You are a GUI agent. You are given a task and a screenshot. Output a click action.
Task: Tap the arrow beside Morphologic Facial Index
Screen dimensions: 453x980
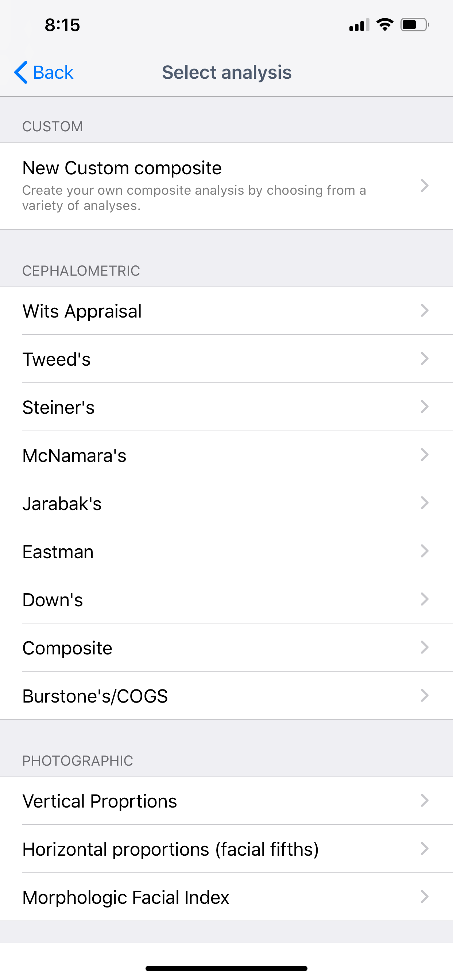[425, 897]
